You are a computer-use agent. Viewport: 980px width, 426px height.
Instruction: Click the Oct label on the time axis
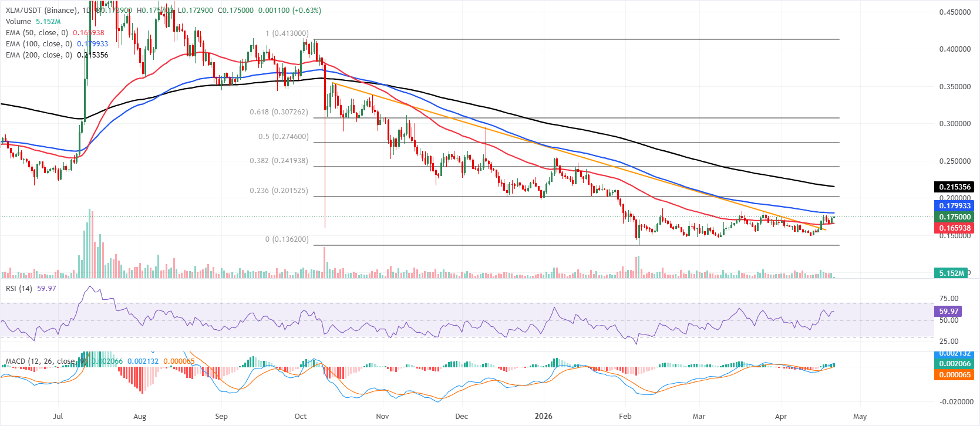point(301,417)
